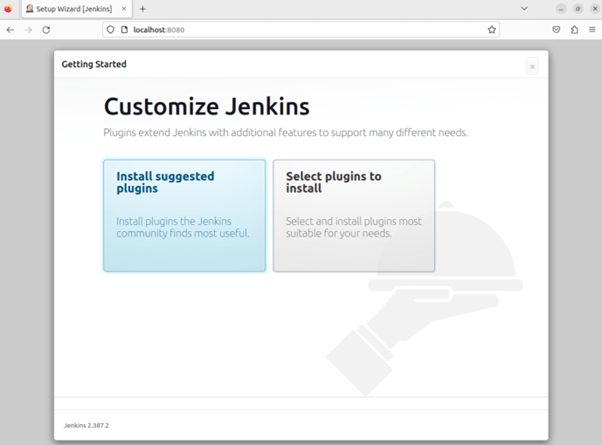Viewport: 602px width, 445px height.
Task: Close the Setup Wizard [Jenkins] browser tab
Action: click(125, 8)
